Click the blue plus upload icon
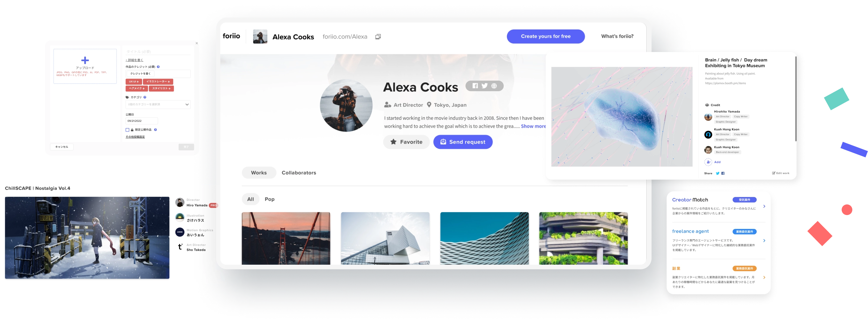This screenshot has height=322, width=868. click(85, 60)
